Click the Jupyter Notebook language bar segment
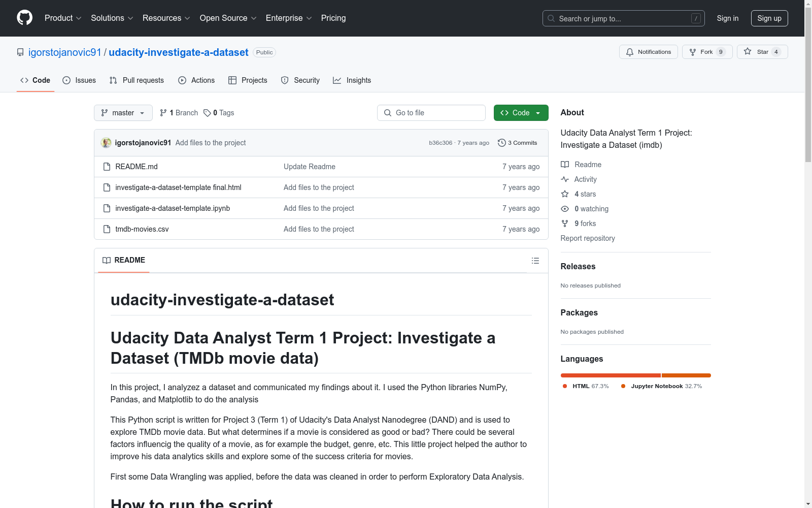Image resolution: width=812 pixels, height=508 pixels. coord(686,375)
